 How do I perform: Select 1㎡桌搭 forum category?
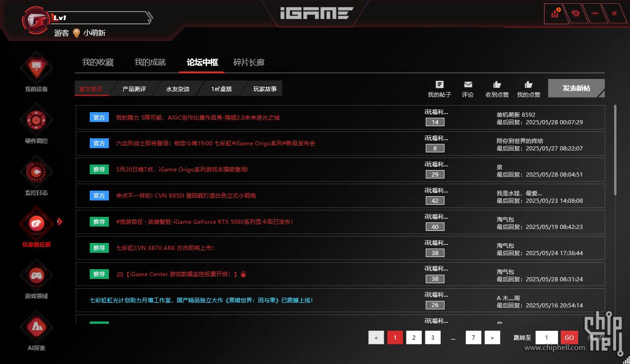click(x=222, y=89)
